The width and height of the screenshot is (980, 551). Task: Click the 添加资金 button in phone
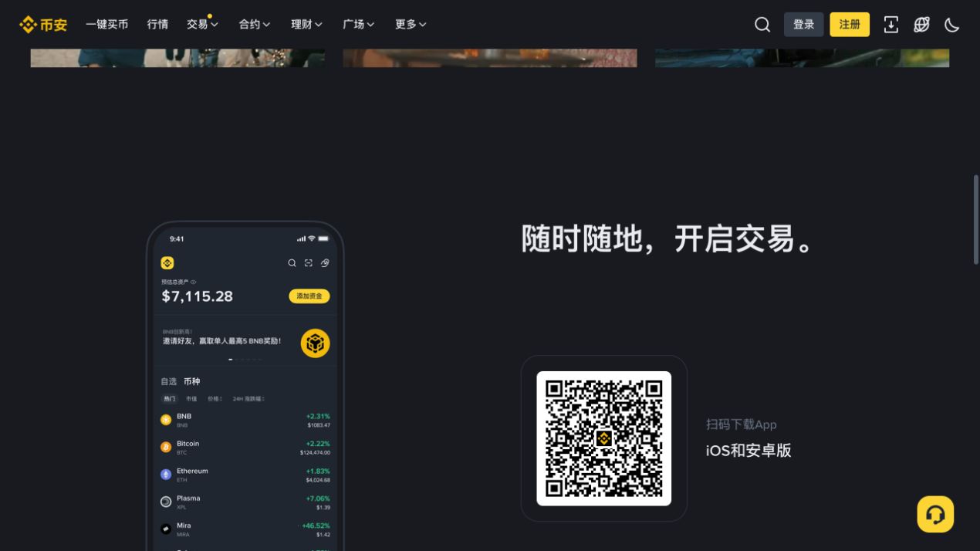(x=309, y=296)
